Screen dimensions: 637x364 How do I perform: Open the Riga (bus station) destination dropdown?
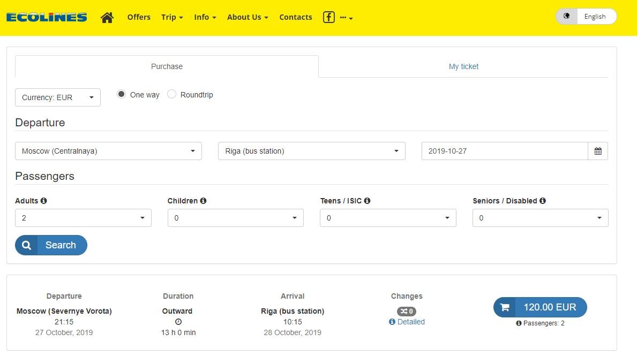312,151
